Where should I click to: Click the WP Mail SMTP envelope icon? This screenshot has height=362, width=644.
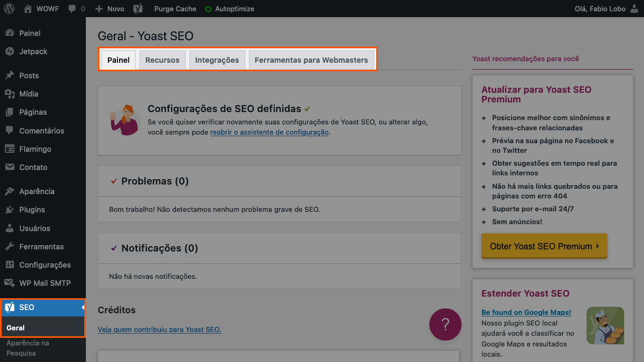click(x=9, y=283)
